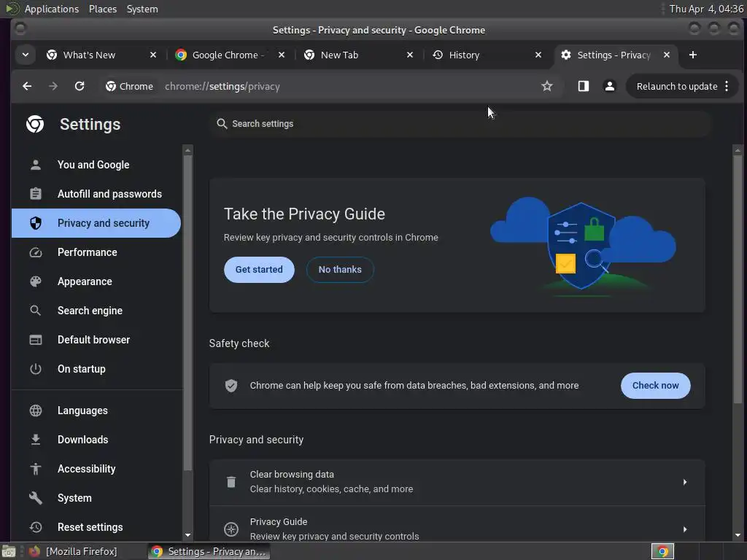747x560 pixels.
Task: Bookmark this page with the star icon
Action: click(547, 86)
